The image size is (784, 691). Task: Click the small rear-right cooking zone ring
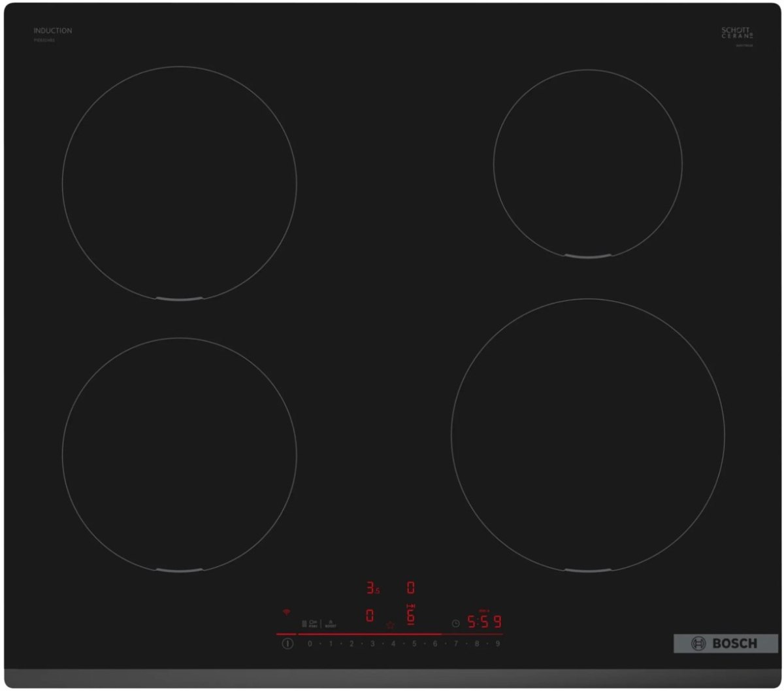tap(587, 163)
